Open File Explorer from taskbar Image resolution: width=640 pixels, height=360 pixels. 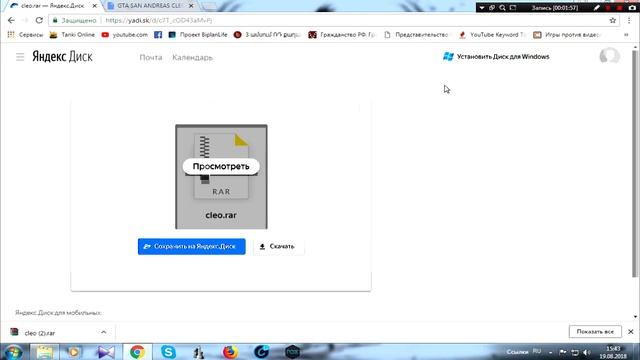[x=44, y=352]
